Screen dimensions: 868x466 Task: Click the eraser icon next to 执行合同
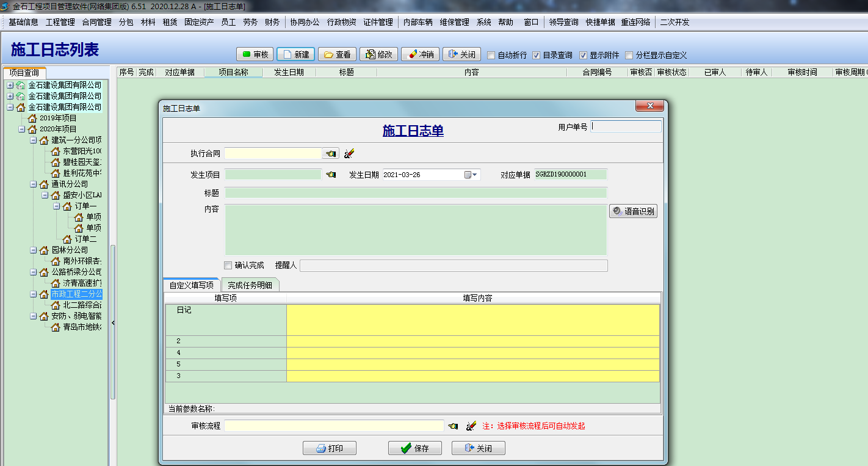click(349, 153)
